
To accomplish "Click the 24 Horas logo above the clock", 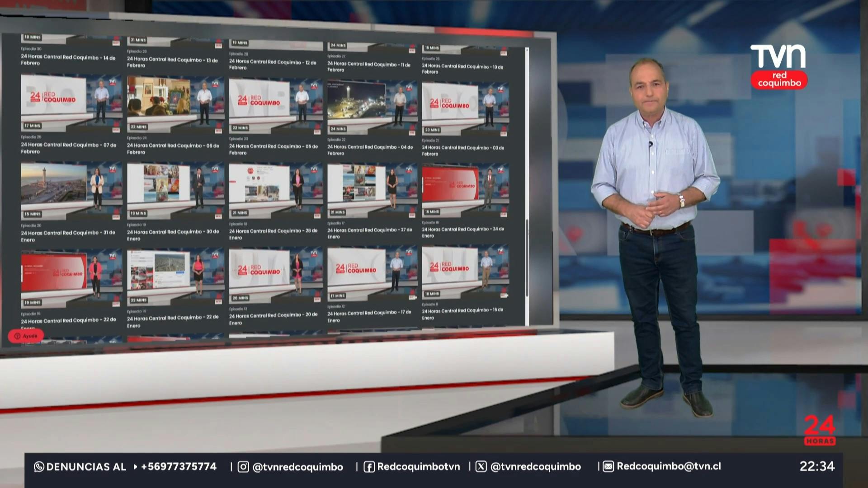I will (820, 430).
